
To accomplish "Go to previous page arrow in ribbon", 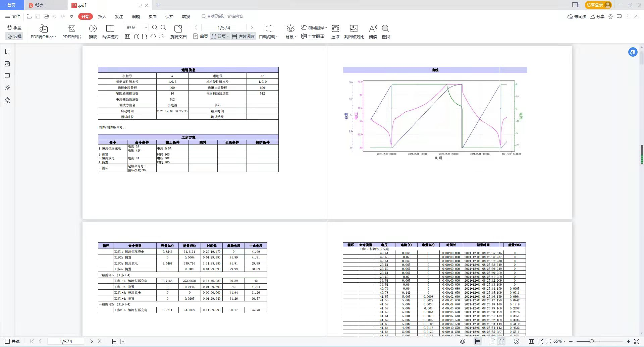I will pos(196,27).
